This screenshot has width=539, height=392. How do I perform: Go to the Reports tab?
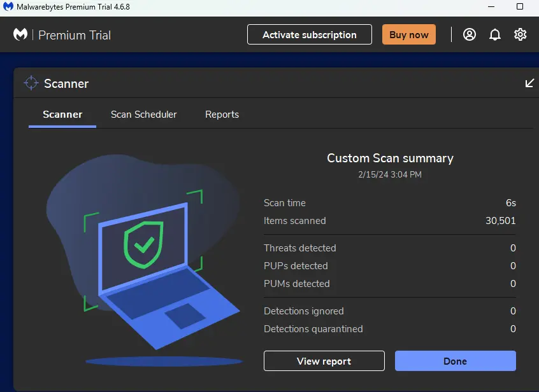click(222, 115)
